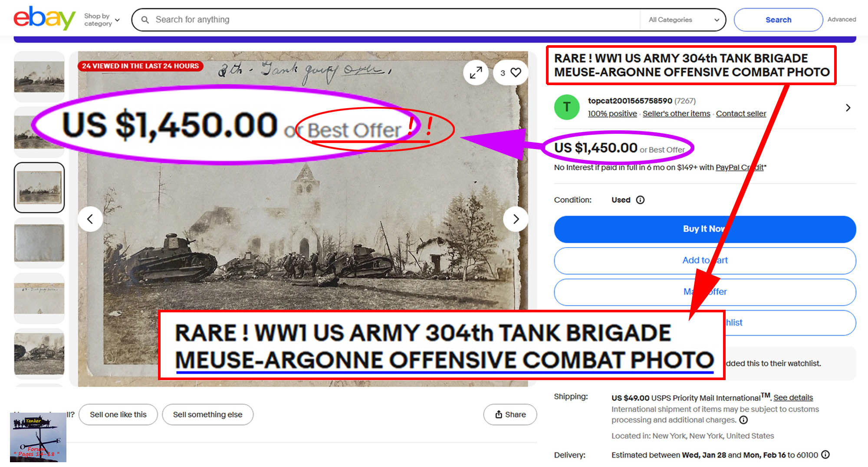Screen dimensions: 868x467
Task: Click the Buy It Now button
Action: [705, 229]
